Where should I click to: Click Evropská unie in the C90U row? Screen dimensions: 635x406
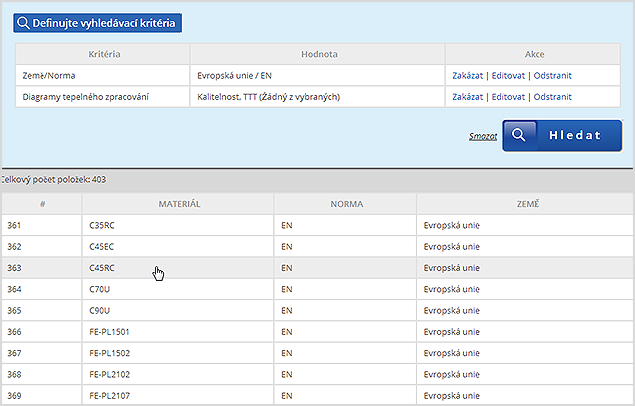pos(452,311)
